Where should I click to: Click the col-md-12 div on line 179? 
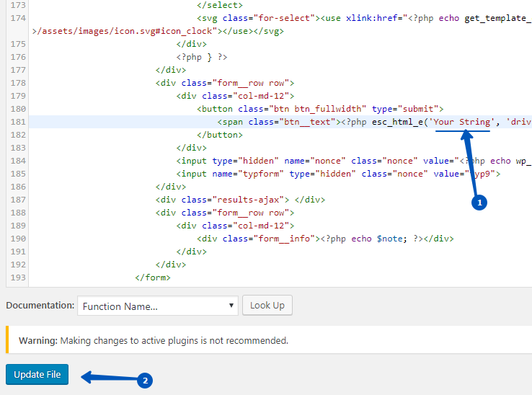(x=235, y=96)
